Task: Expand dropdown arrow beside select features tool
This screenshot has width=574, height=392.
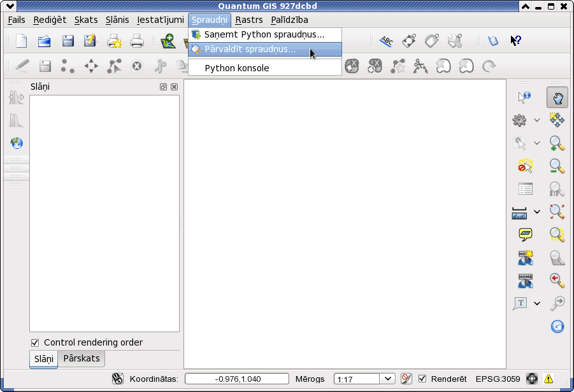Action: [x=536, y=143]
